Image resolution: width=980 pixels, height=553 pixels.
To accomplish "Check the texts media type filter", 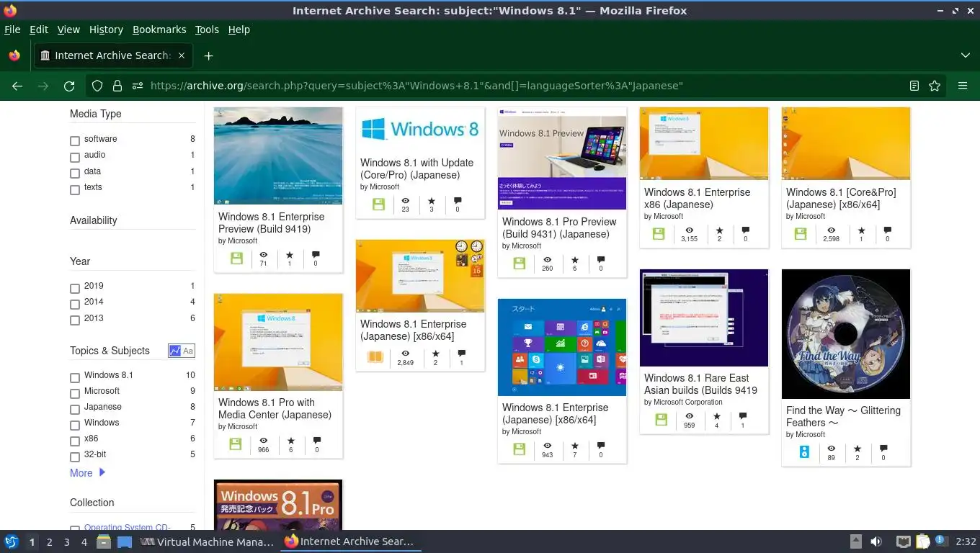I will [75, 189].
